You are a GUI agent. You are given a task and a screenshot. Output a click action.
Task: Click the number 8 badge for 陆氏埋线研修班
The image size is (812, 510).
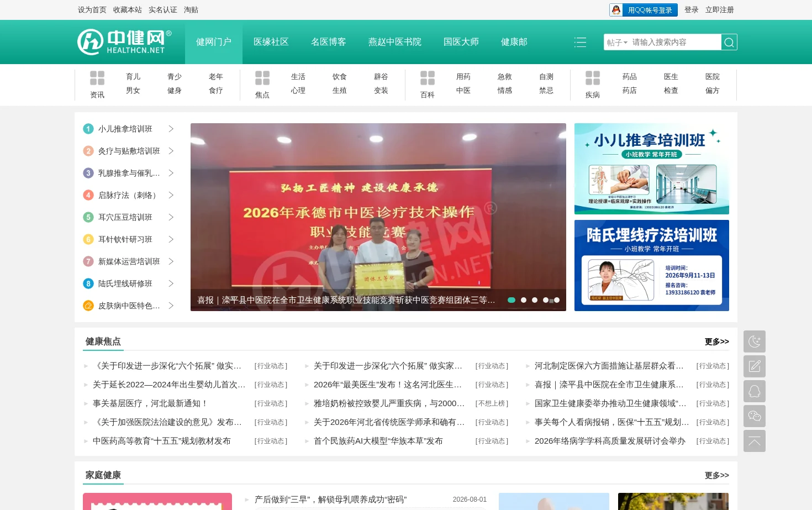point(88,283)
